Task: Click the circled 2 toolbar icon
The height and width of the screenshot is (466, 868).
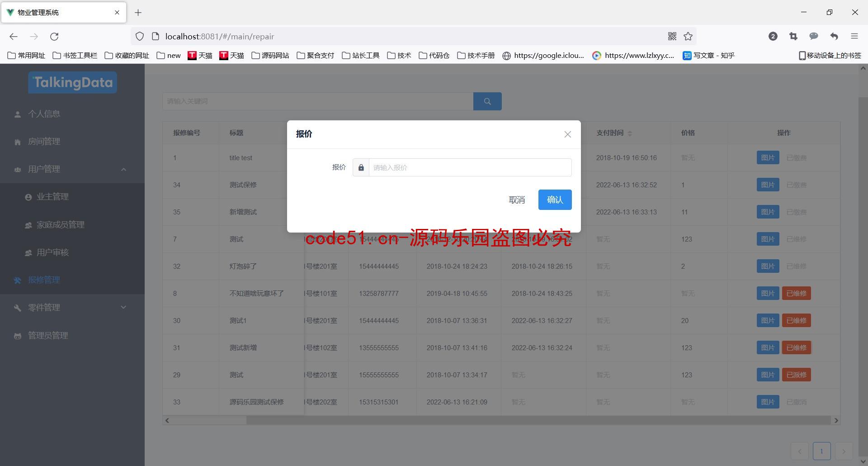Action: click(773, 36)
